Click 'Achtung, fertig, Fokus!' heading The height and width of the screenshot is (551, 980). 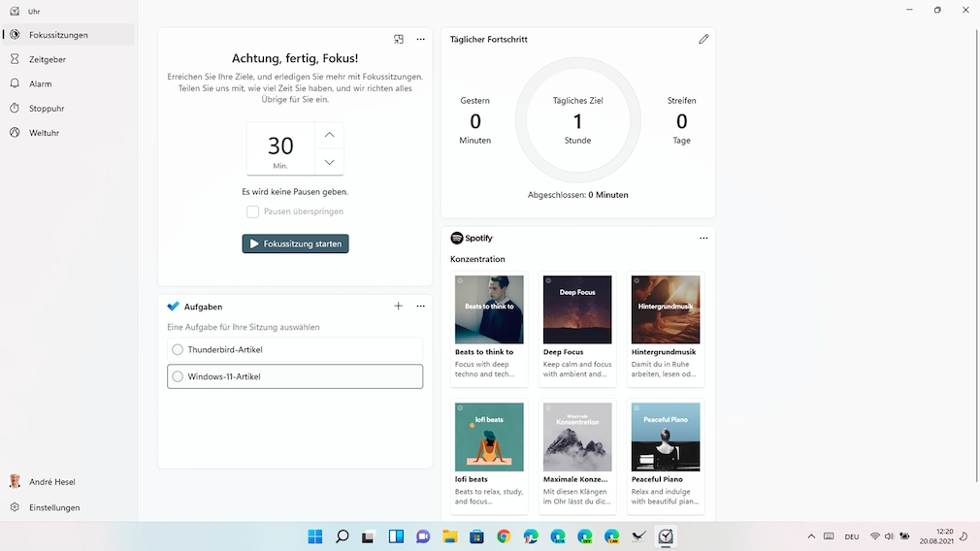coord(295,58)
